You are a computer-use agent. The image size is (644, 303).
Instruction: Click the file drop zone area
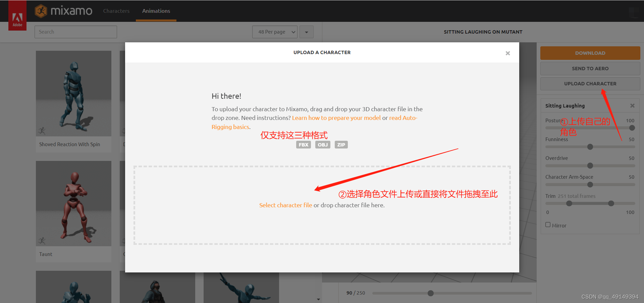pyautogui.click(x=322, y=205)
